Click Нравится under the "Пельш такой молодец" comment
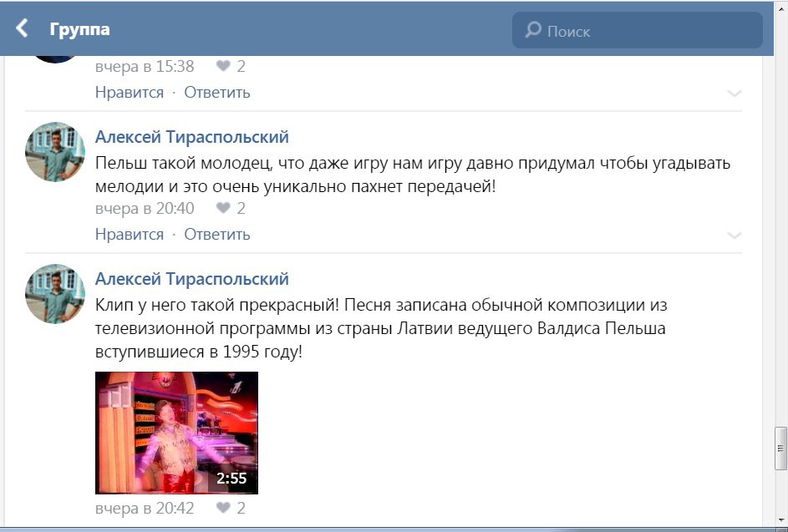Screen dimensions: 788x532 [x=130, y=234]
